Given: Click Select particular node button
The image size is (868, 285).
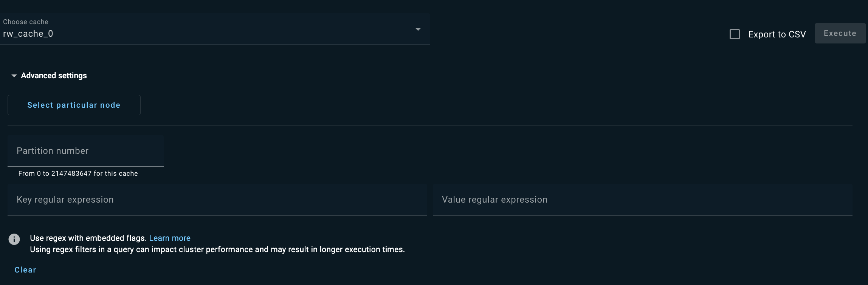Looking at the screenshot, I should tap(74, 105).
